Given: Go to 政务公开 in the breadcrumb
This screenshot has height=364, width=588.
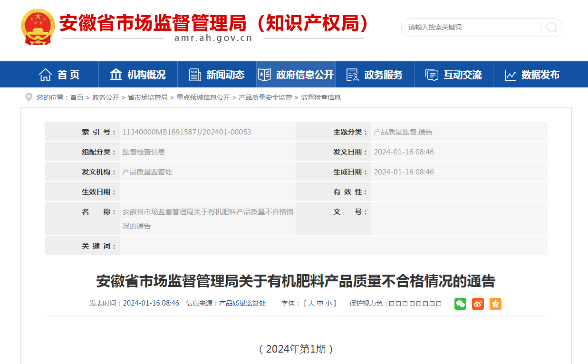Looking at the screenshot, I should point(106,97).
